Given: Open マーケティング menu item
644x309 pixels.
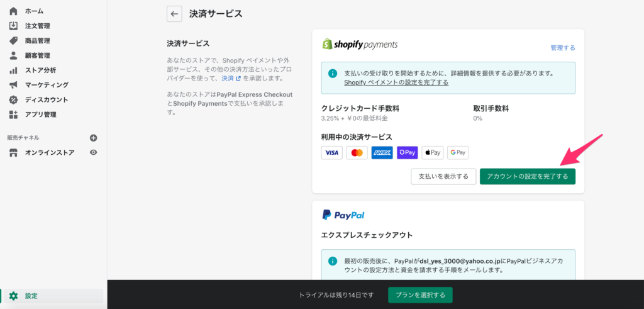Looking at the screenshot, I should [47, 85].
